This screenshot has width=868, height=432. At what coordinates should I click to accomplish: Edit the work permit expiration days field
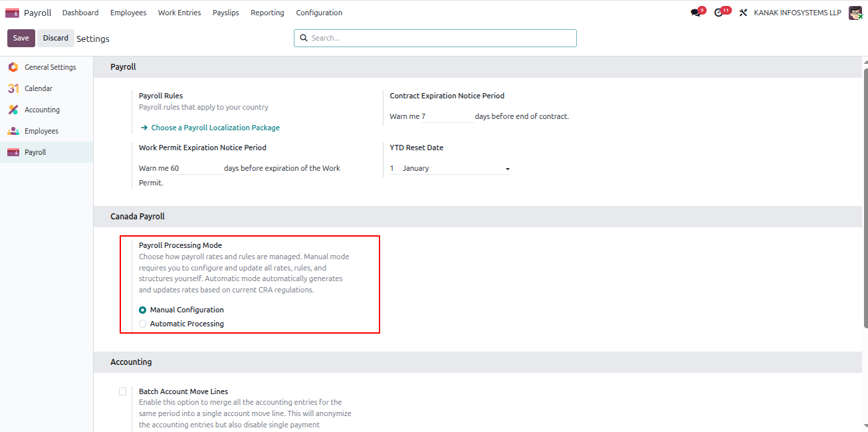click(x=196, y=168)
